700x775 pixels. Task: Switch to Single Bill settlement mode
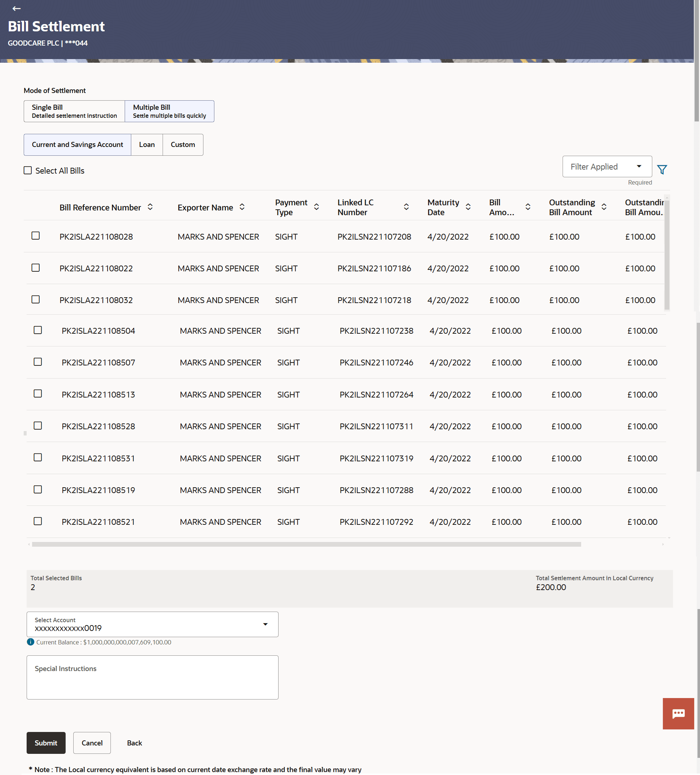pos(74,111)
